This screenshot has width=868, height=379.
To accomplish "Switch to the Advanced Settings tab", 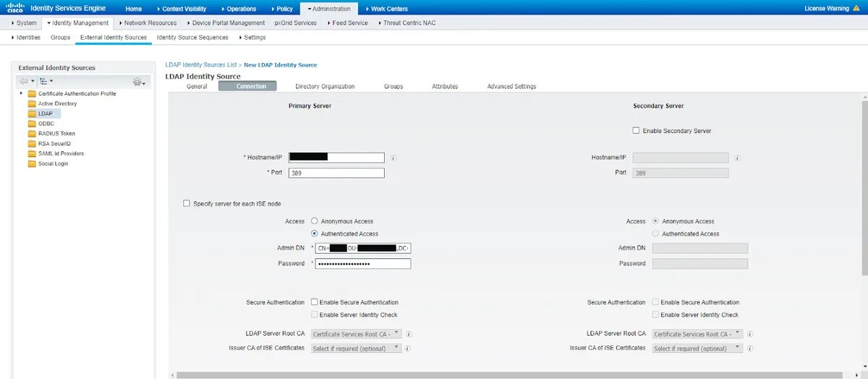I will pos(511,86).
